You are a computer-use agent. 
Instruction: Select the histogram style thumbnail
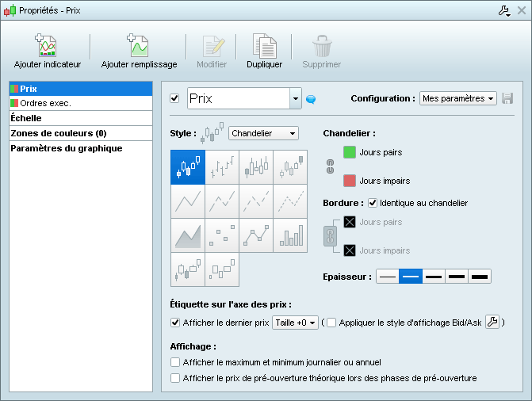(290, 235)
